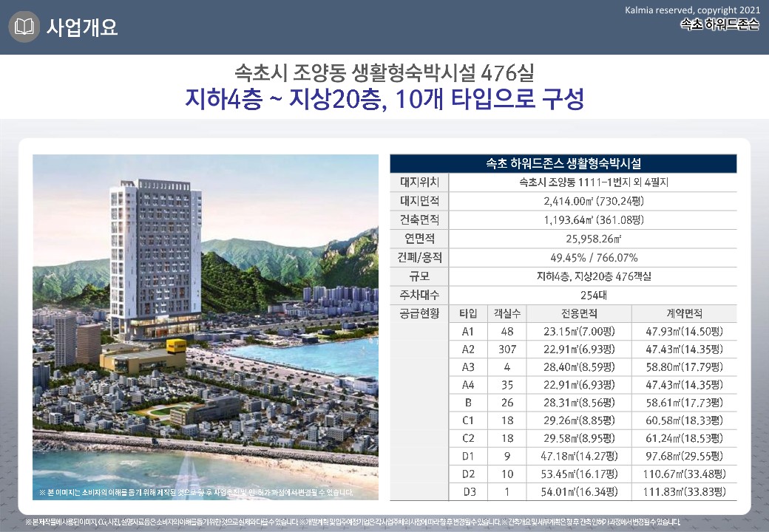Select 29.58㎡(8.95평) in C2 row
Screen dimensions: 769x532
point(579,438)
